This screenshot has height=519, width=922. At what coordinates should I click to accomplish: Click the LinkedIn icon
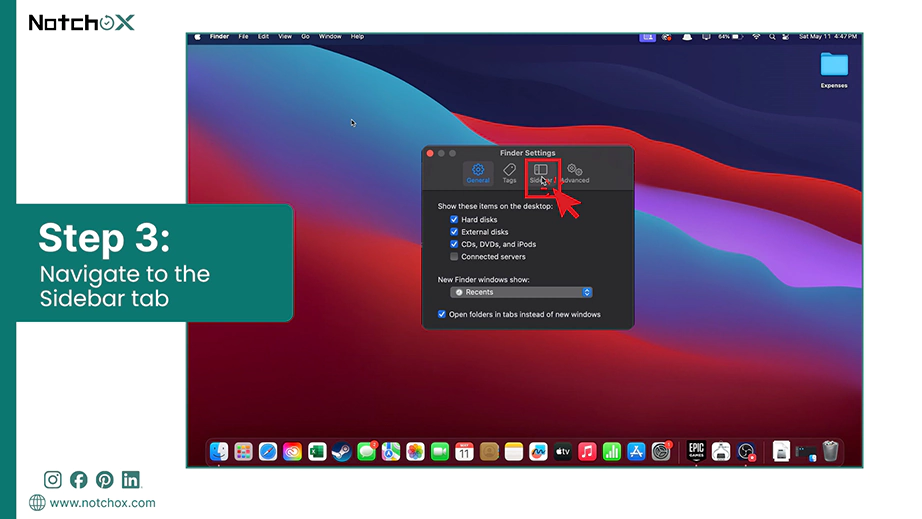click(x=131, y=480)
